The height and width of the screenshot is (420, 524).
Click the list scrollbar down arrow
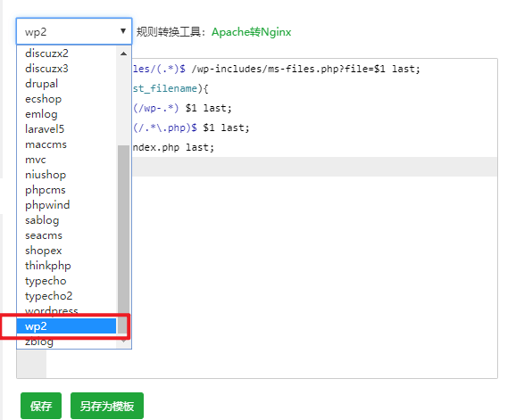pyautogui.click(x=124, y=341)
